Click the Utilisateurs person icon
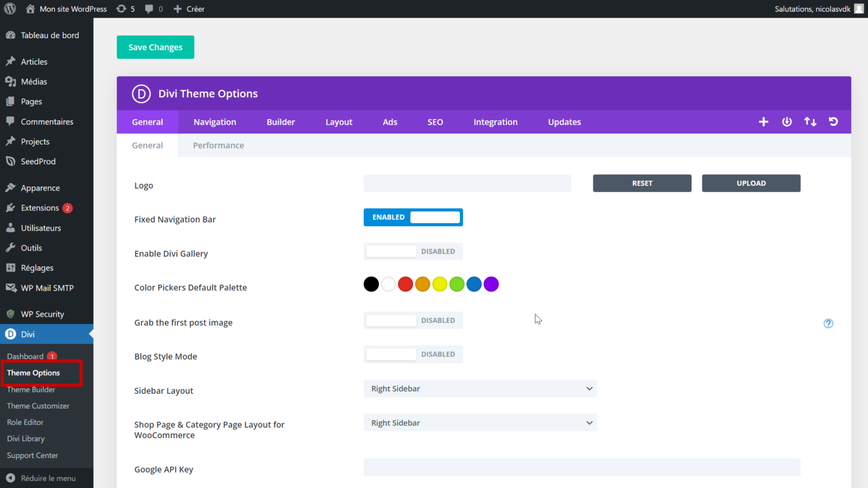Screen dimensions: 868x488 click(x=10, y=228)
